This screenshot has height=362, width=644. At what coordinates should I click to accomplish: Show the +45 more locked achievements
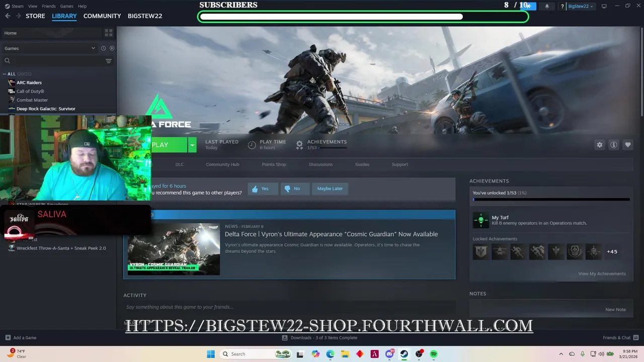(x=612, y=251)
